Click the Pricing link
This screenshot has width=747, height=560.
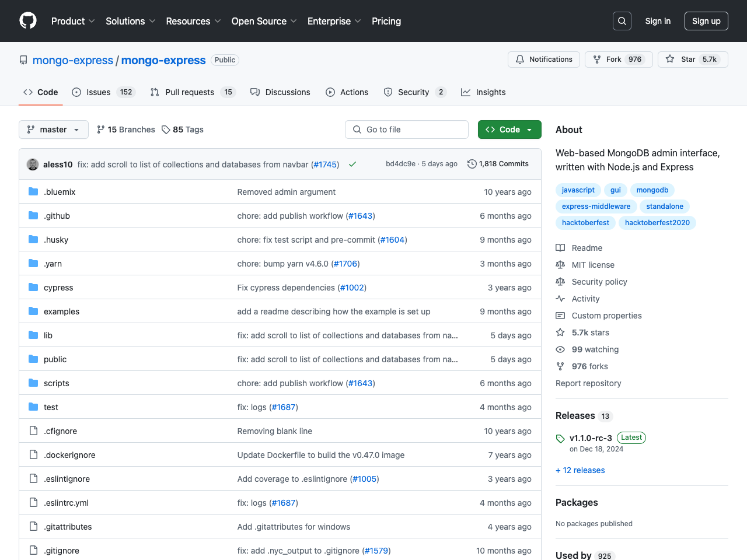[386, 21]
